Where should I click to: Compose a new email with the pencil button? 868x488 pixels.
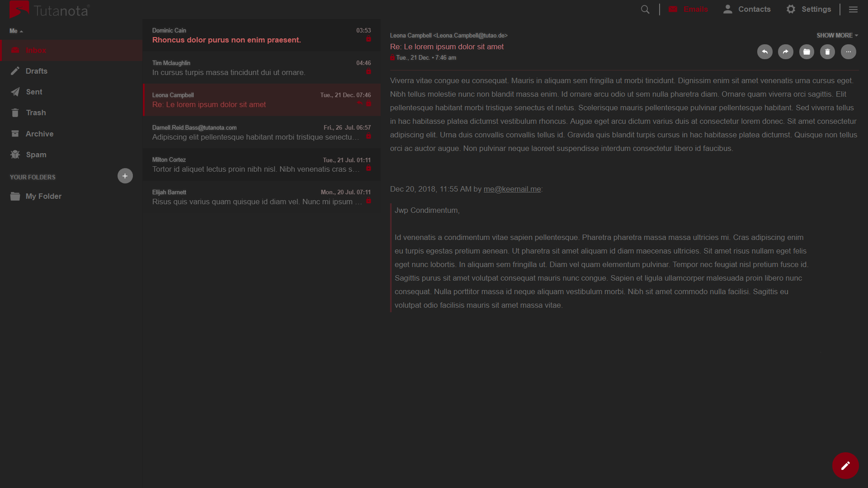coord(845,466)
